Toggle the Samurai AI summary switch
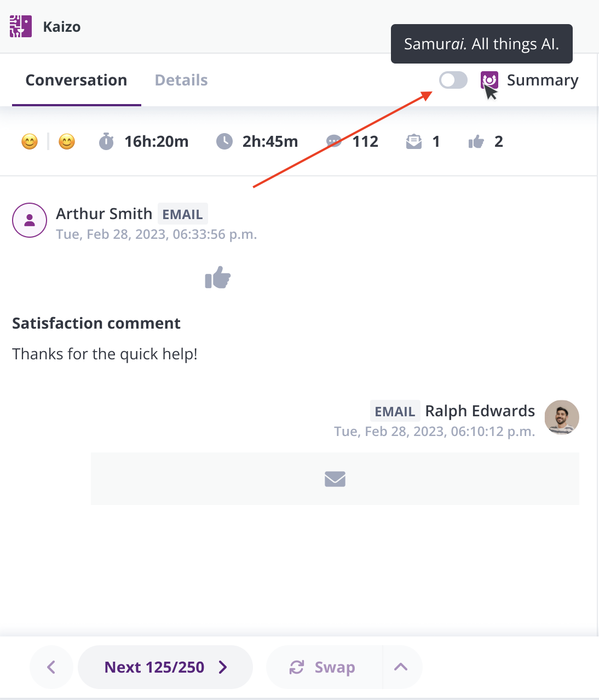 point(453,80)
